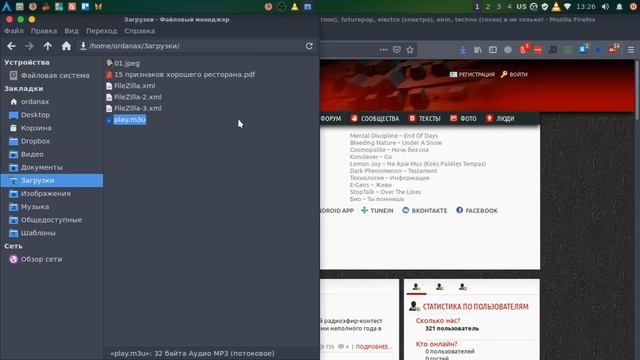Select the second user statistics tab icon
The height and width of the screenshot is (360, 640).
click(x=440, y=287)
